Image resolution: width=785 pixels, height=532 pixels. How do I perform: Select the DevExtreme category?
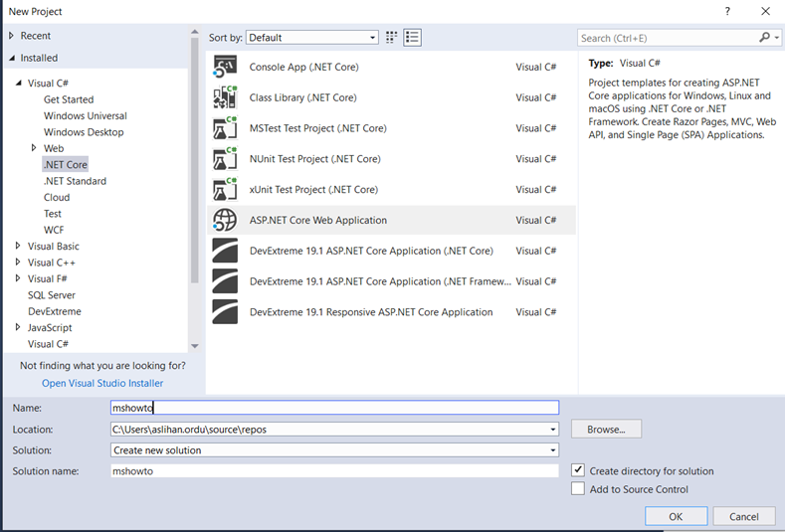click(x=55, y=311)
